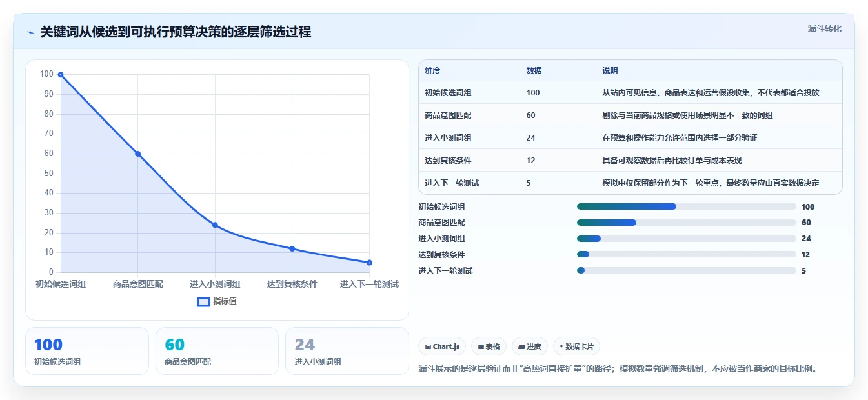Click the table data cell showing 100
The height and width of the screenshot is (400, 868).
click(533, 93)
